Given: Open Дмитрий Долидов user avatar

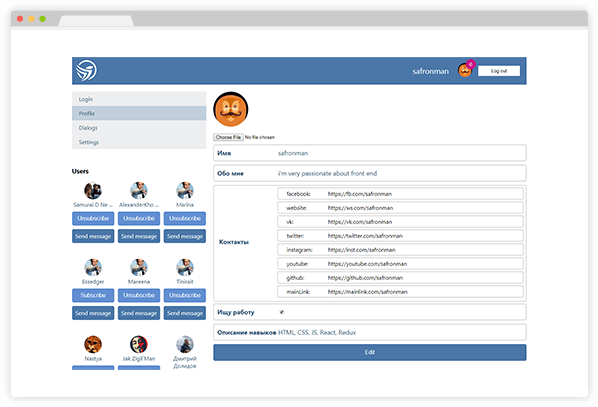Looking at the screenshot, I should 185,344.
